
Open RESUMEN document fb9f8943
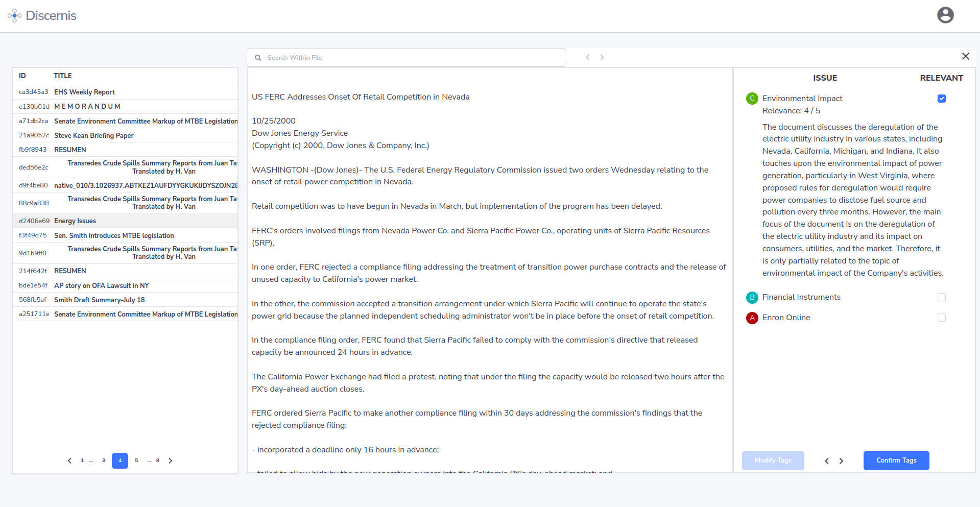click(125, 150)
